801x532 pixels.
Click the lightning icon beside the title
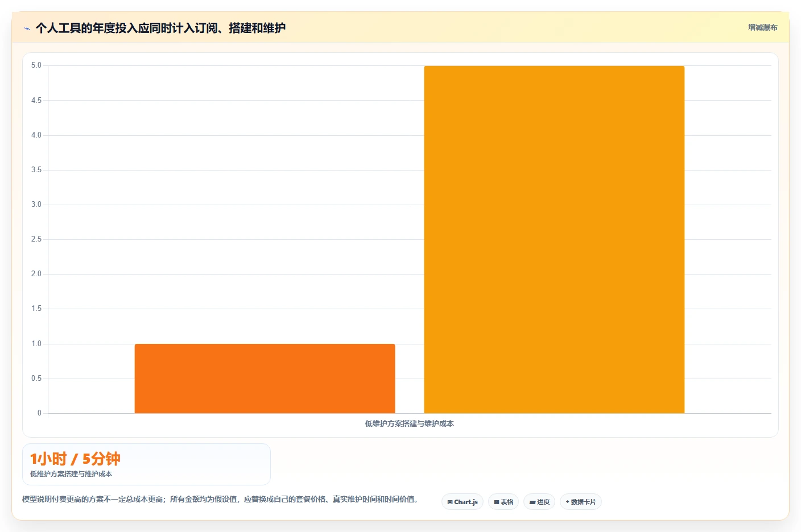point(27,28)
